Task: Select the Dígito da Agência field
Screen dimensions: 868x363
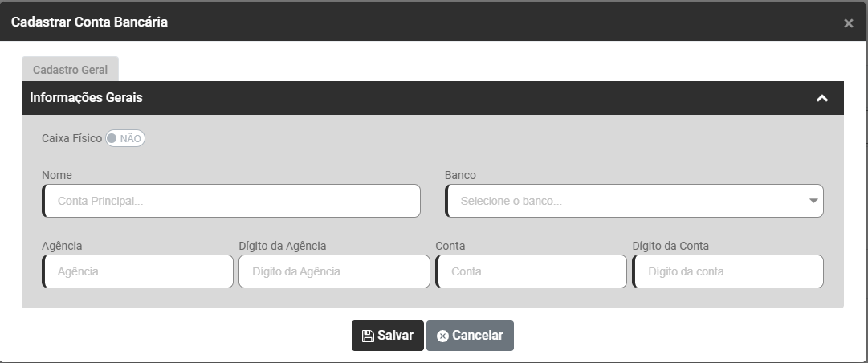Action: pyautogui.click(x=334, y=271)
